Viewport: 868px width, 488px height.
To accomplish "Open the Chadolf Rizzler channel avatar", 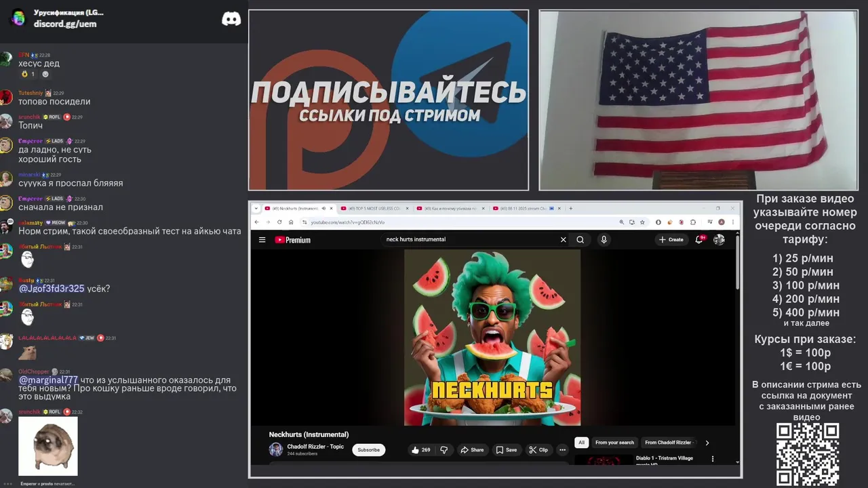I will [x=276, y=449].
